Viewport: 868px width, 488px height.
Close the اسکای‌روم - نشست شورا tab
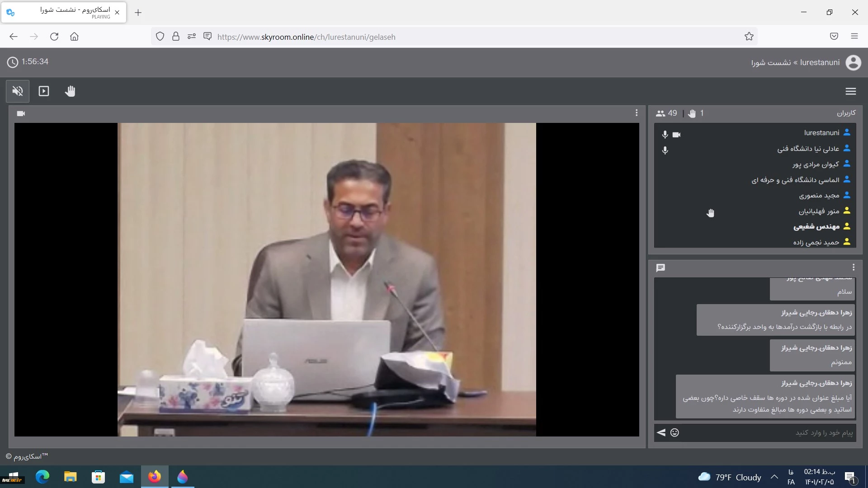click(117, 13)
